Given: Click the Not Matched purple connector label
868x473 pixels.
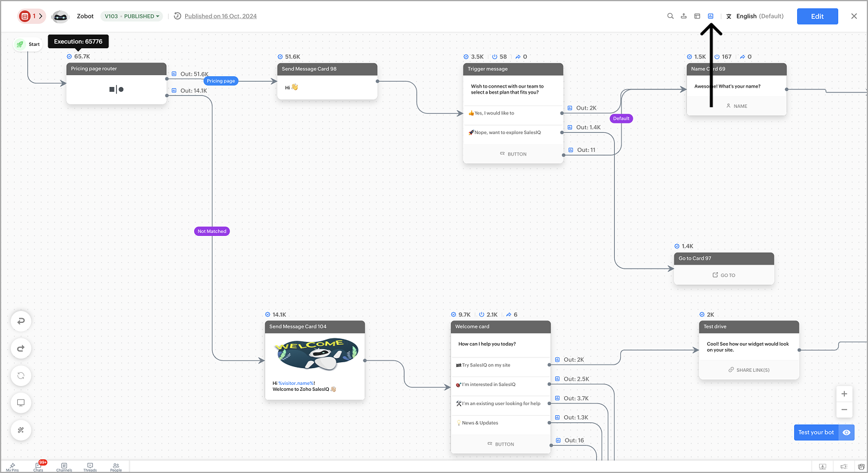Looking at the screenshot, I should 212,231.
